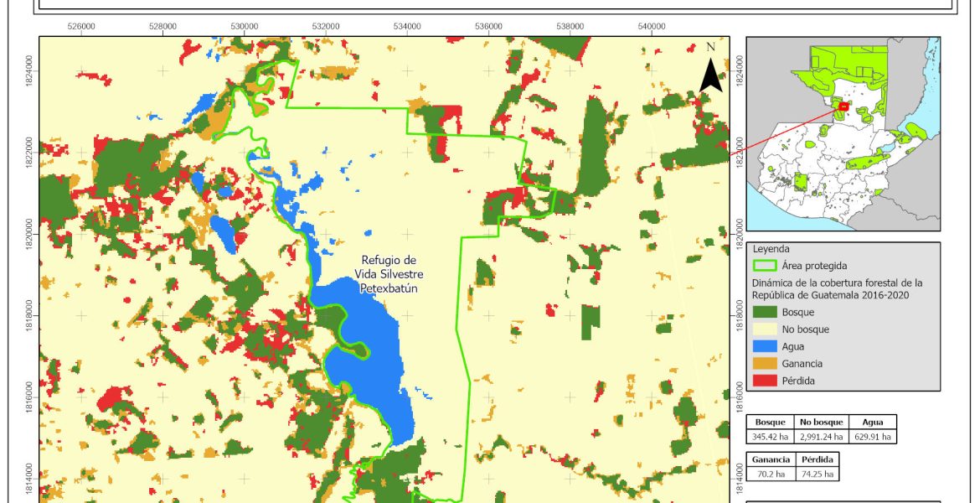Click the red locator box in inset map

tap(843, 107)
